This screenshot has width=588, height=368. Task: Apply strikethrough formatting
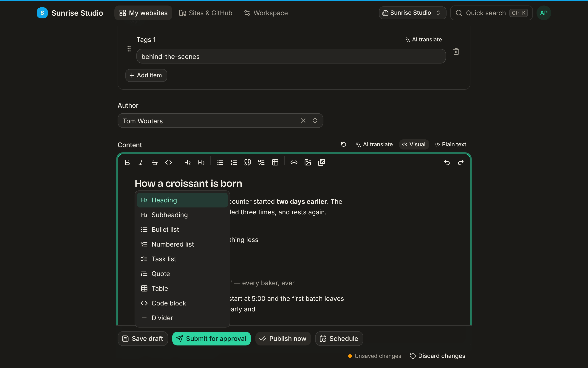155,162
